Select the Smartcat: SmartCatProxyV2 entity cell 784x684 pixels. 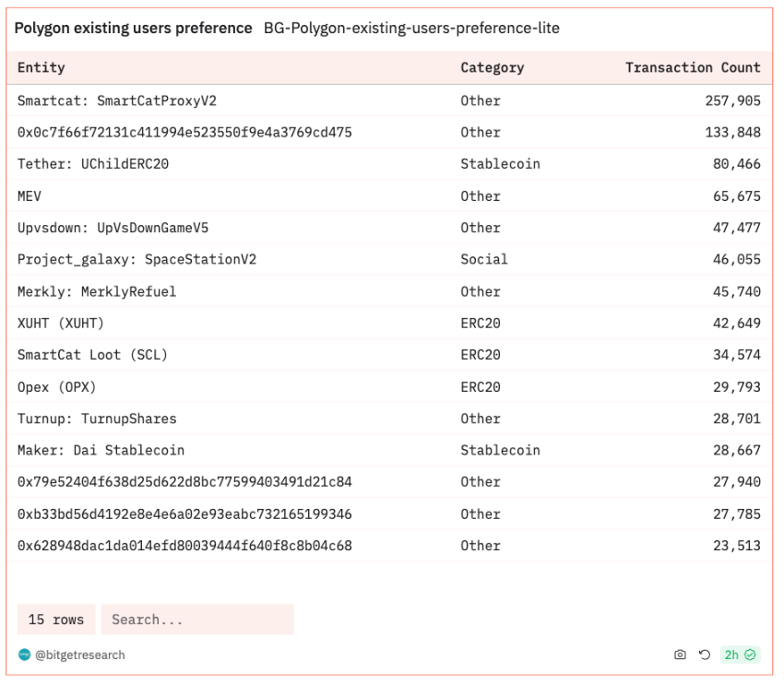coord(117,100)
